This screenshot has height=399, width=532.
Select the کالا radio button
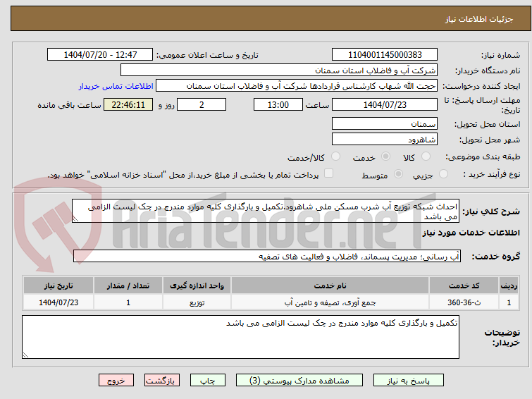pyautogui.click(x=426, y=156)
